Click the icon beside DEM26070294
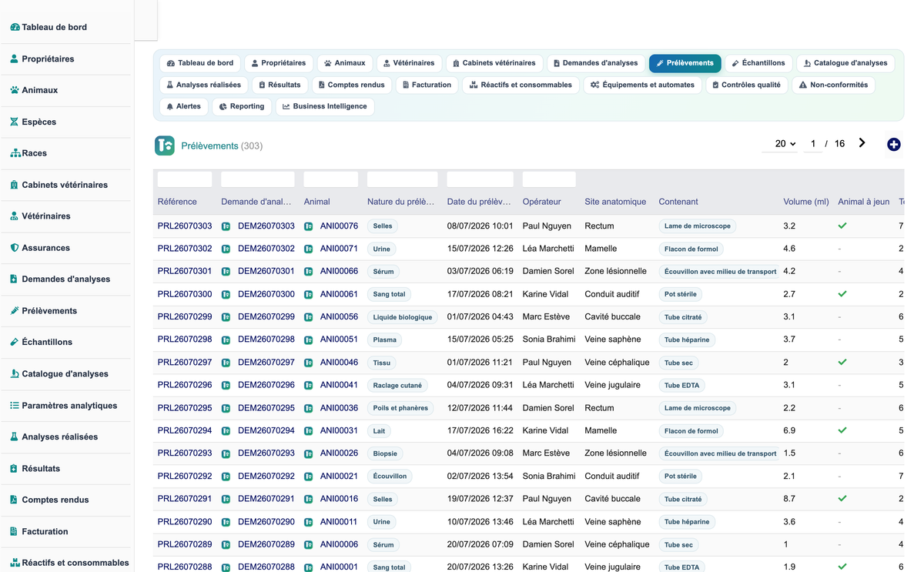Viewport: 924px width, 572px height. pyautogui.click(x=226, y=431)
